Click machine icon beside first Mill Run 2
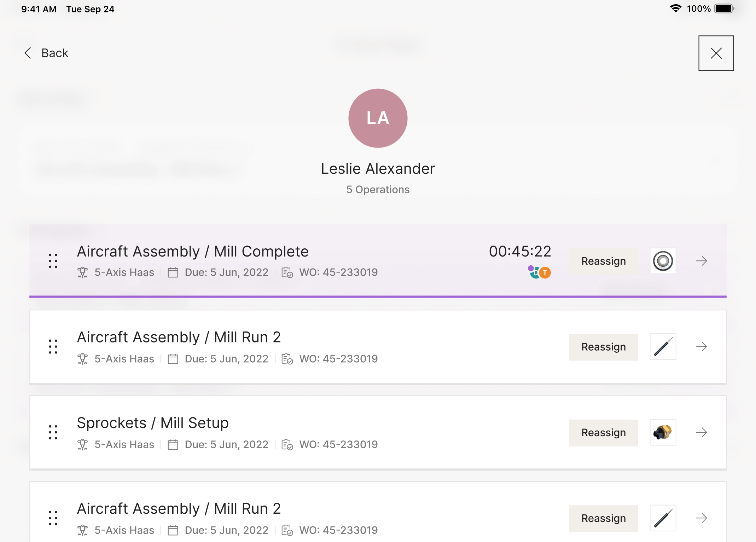Viewport: 756px width, 542px height. click(x=82, y=359)
